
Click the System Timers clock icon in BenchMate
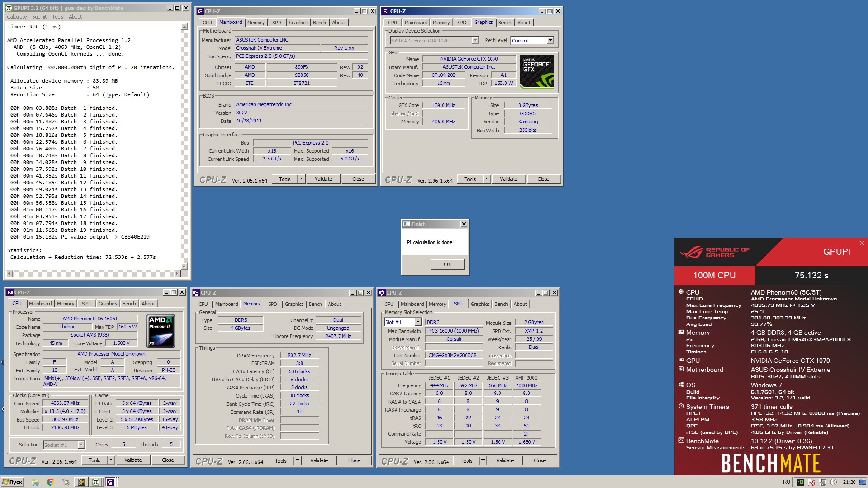681,406
